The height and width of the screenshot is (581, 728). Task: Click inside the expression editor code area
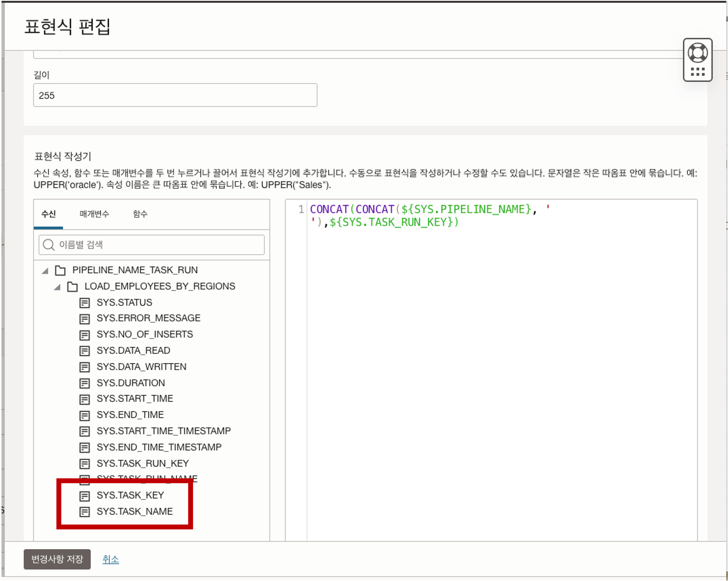[502, 370]
